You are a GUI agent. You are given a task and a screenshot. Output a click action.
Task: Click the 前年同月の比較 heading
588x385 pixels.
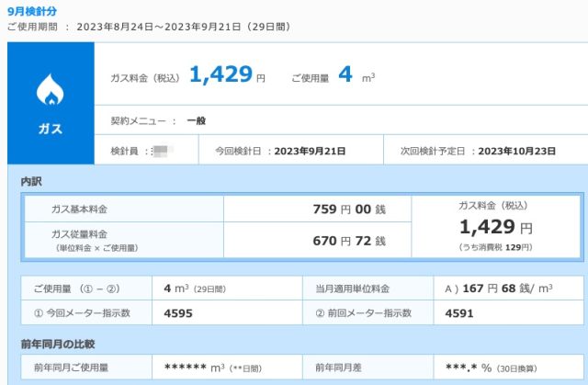tap(58, 345)
